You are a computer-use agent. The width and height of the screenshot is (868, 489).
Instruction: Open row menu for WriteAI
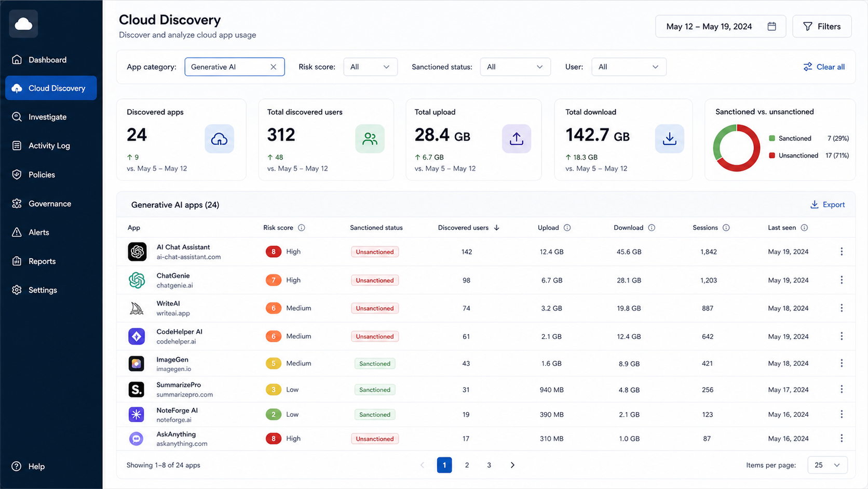tap(842, 308)
